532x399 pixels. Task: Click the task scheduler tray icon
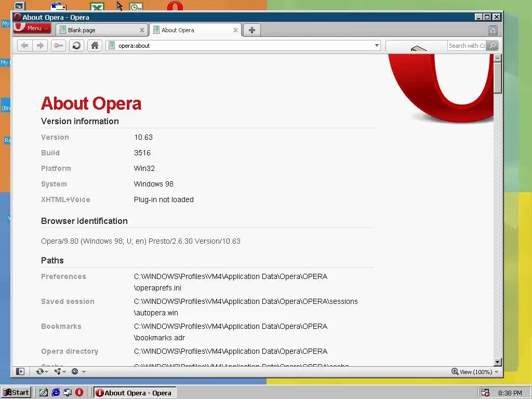(485, 393)
